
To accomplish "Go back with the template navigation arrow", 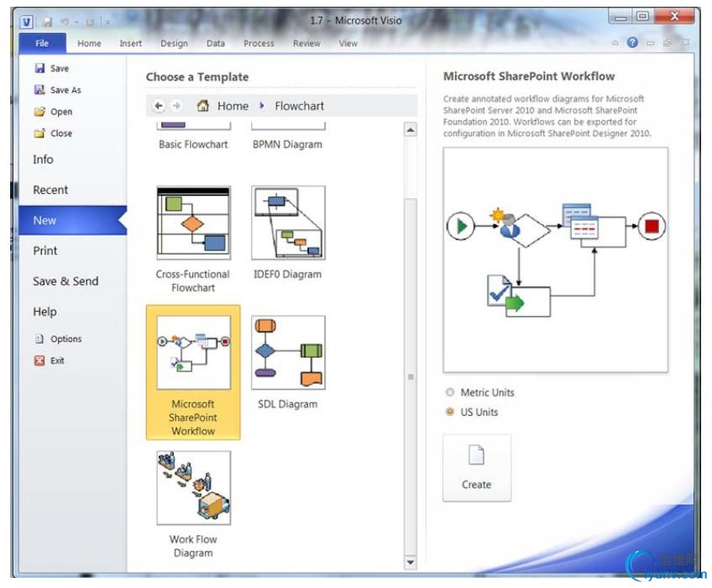I will (x=159, y=106).
